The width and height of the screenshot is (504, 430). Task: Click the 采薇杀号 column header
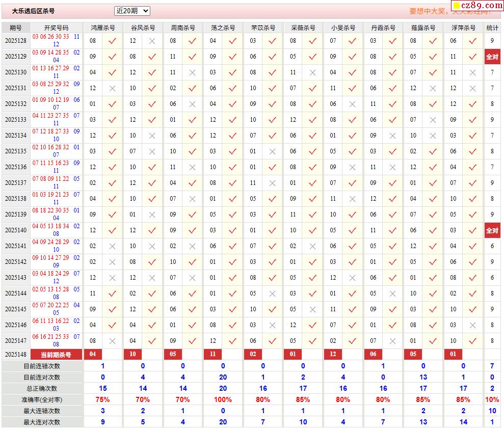click(x=303, y=28)
